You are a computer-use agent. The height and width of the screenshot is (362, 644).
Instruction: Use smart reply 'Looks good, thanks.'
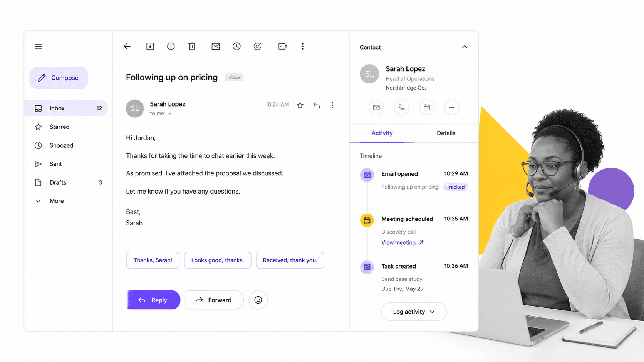(218, 260)
